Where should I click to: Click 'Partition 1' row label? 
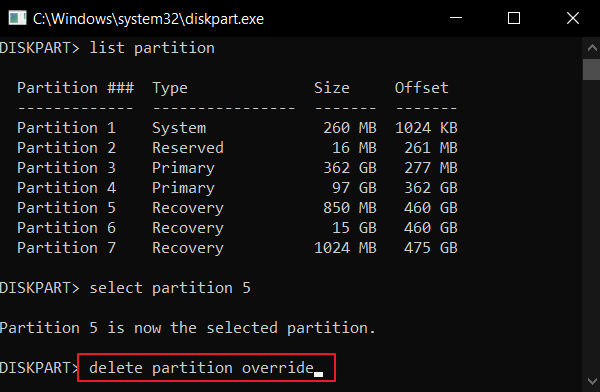click(67, 128)
